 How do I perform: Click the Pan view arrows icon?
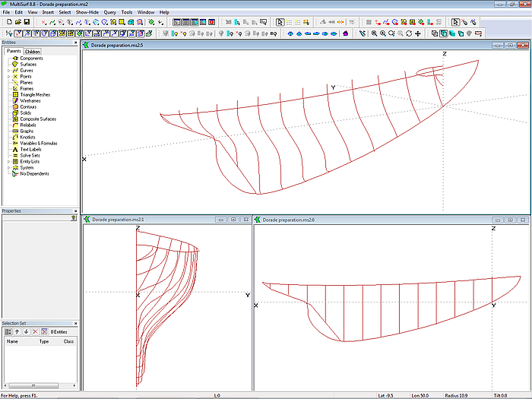click(418, 33)
